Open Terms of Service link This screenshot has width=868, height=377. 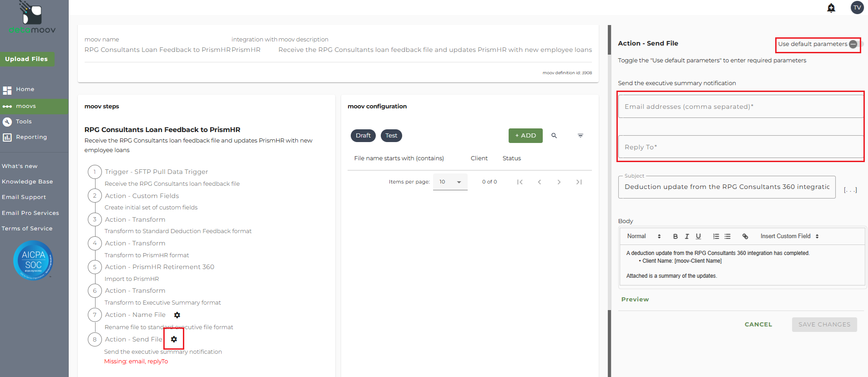(x=27, y=229)
